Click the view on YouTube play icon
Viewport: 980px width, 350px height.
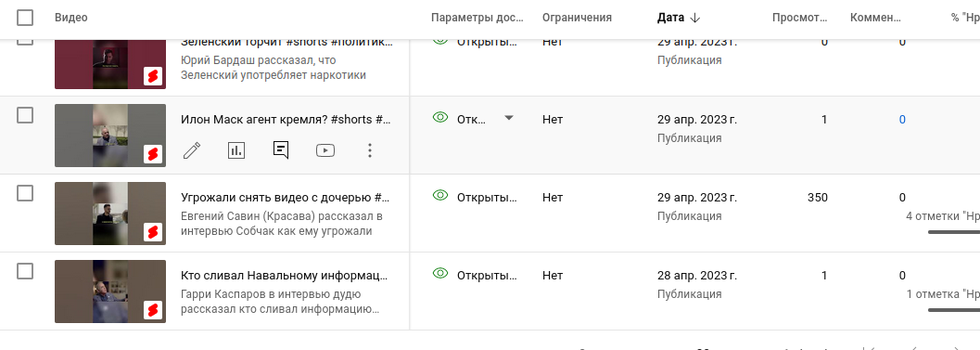pyautogui.click(x=325, y=150)
